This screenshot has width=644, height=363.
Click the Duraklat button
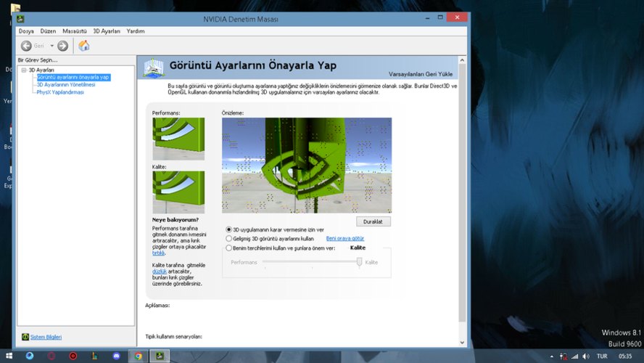click(x=373, y=221)
